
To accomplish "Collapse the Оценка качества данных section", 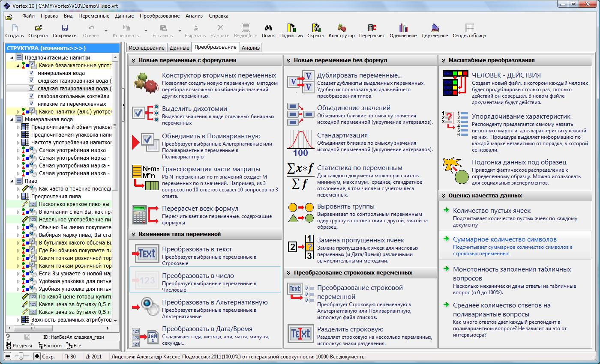I will [x=443, y=196].
